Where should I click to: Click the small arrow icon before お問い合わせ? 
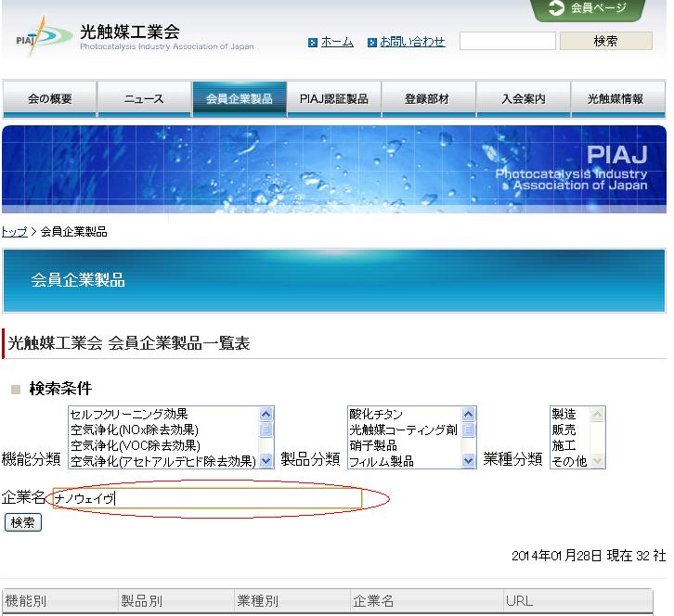tap(372, 43)
